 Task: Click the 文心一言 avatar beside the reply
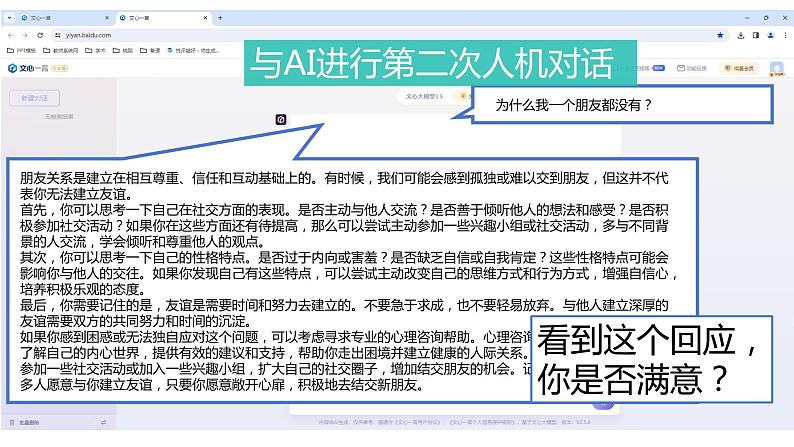click(x=281, y=119)
